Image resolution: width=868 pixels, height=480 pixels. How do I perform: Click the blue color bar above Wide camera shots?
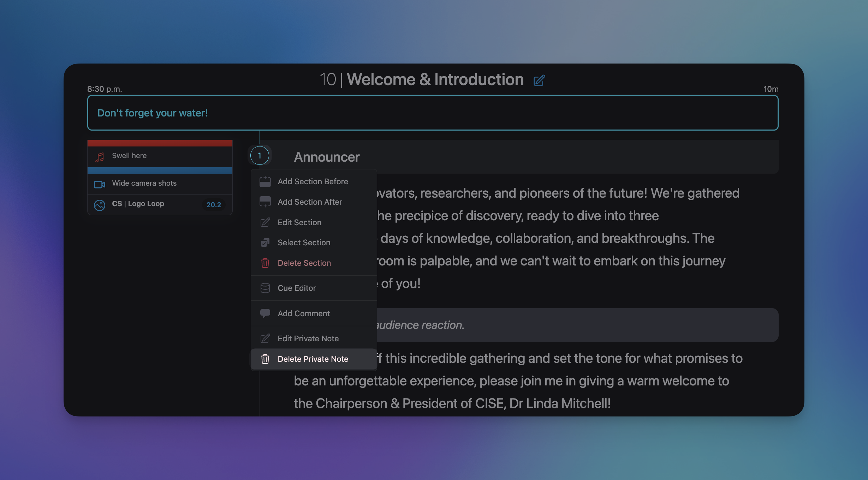[160, 170]
